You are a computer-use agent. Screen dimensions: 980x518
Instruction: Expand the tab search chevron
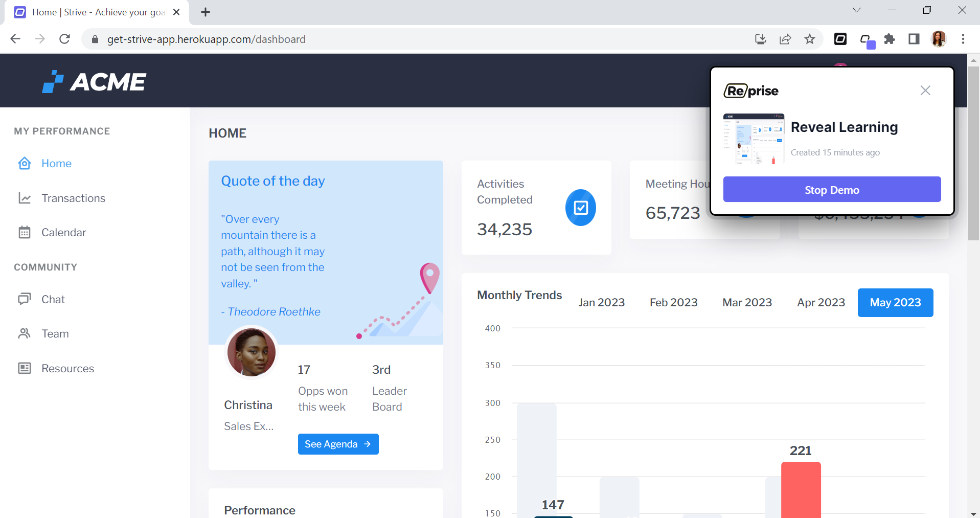pyautogui.click(x=857, y=10)
